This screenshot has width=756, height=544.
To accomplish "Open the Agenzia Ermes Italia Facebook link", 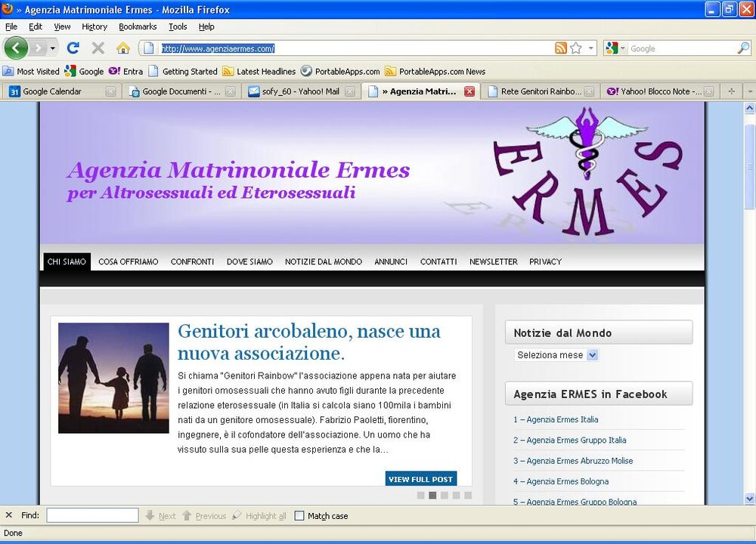I will pos(556,419).
